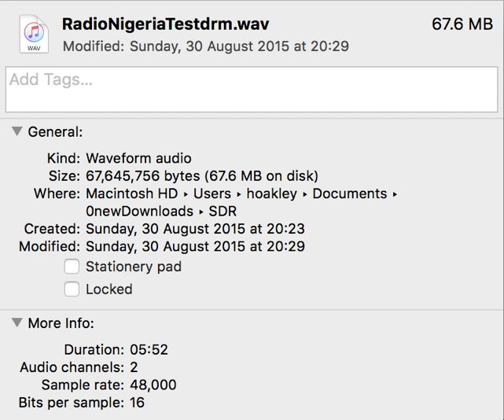
Task: Select the Created date value
Action: pyautogui.click(x=195, y=229)
